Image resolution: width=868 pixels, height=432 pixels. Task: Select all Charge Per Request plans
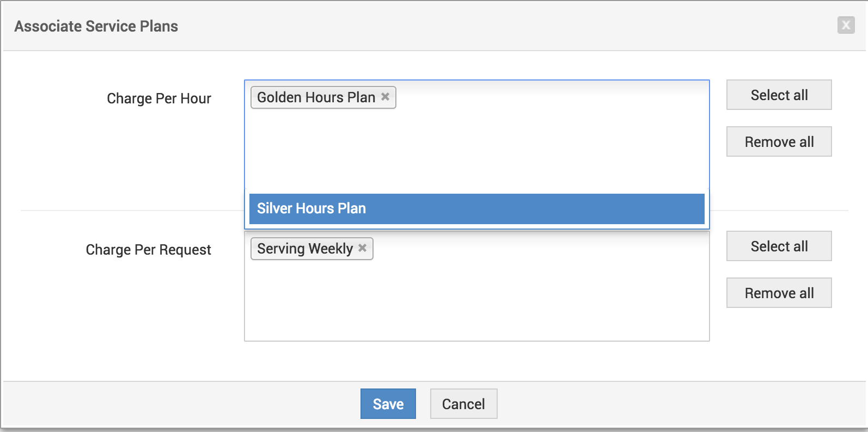coord(779,246)
